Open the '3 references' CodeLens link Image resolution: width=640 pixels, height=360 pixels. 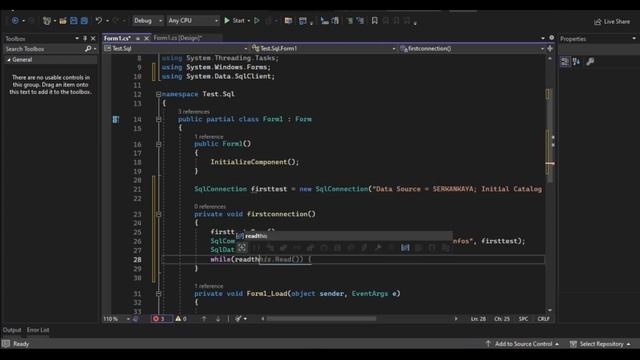[194, 111]
